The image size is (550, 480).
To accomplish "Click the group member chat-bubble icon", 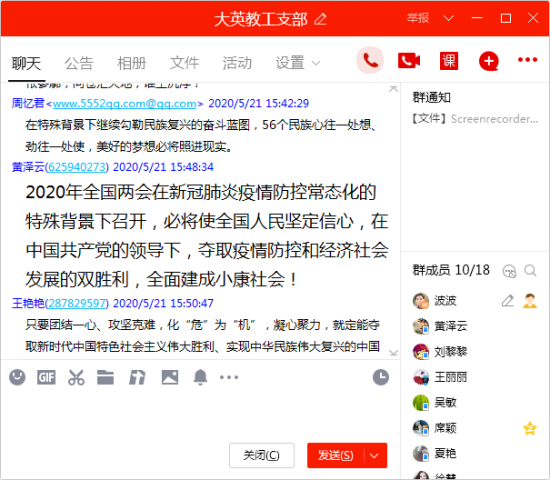I will [509, 271].
